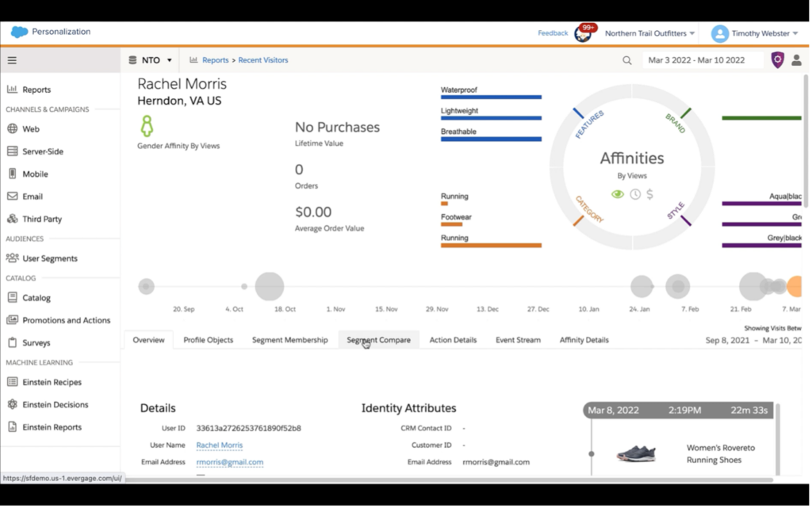Show affinities by views eye icon
The image size is (812, 508).
tap(617, 194)
